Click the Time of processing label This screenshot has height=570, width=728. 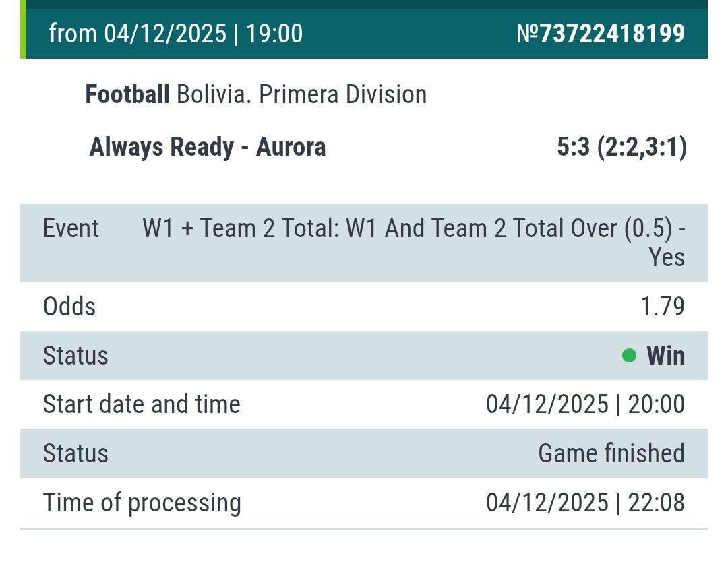(x=142, y=503)
